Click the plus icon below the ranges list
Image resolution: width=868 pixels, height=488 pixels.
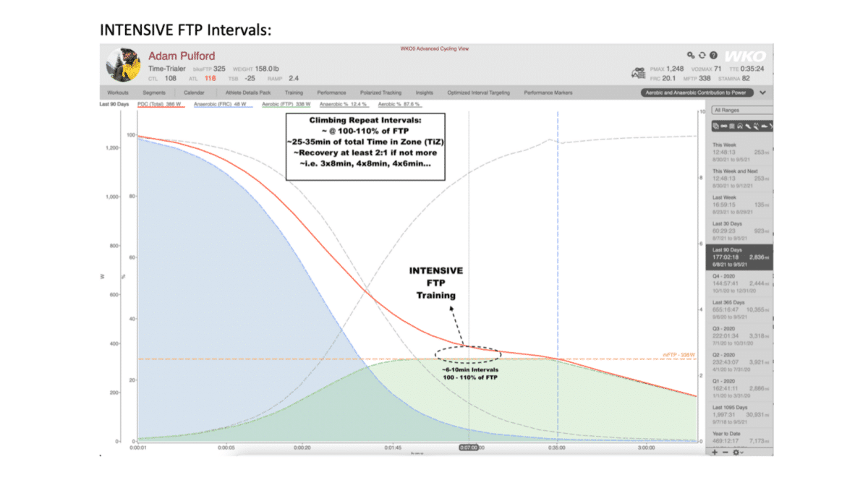714,453
